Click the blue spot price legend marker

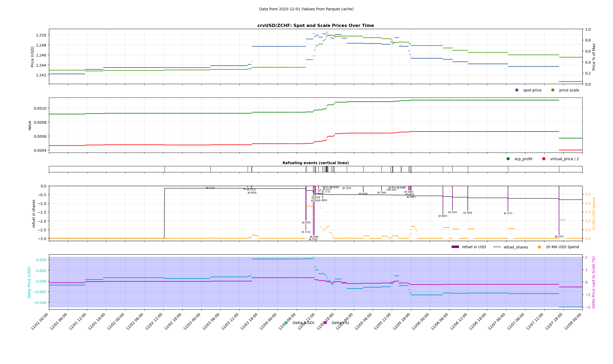pos(517,90)
